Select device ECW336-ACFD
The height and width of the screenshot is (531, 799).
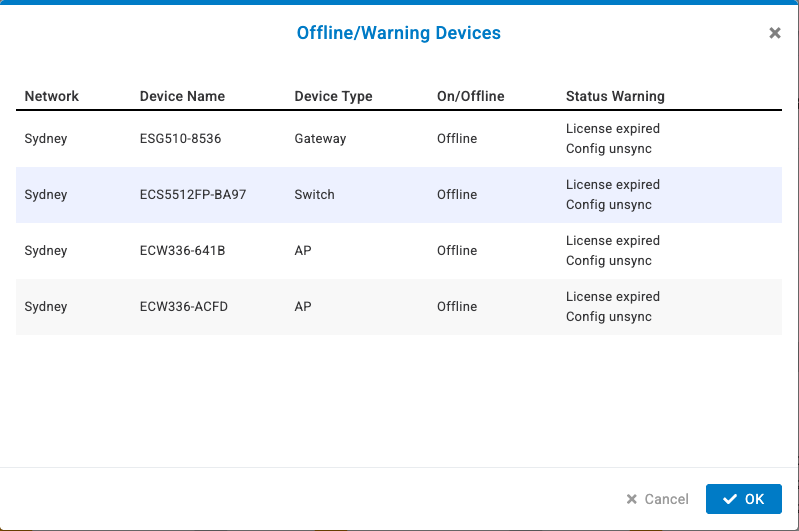coord(184,307)
